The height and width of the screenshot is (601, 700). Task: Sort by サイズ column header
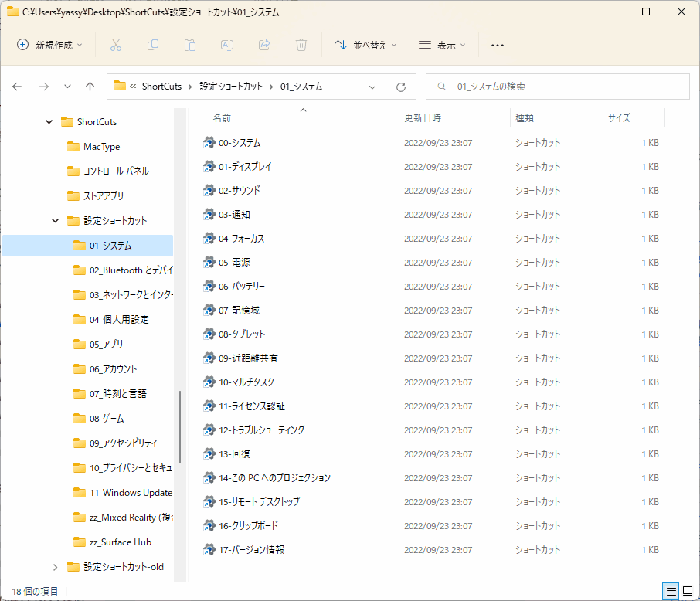click(619, 118)
